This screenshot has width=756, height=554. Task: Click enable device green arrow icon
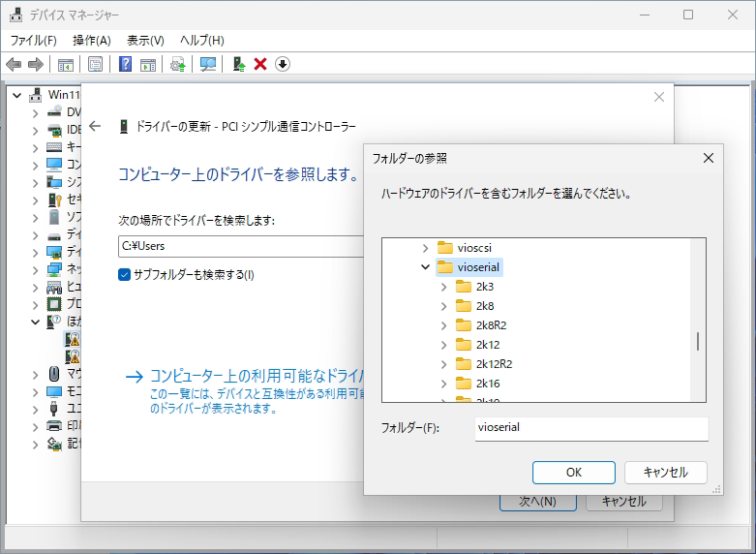coord(239,64)
